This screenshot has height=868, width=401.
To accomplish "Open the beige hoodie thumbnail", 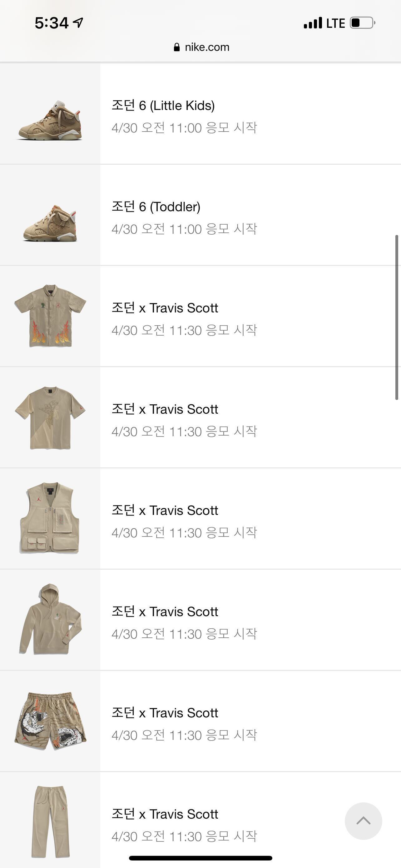I will pos(50,620).
